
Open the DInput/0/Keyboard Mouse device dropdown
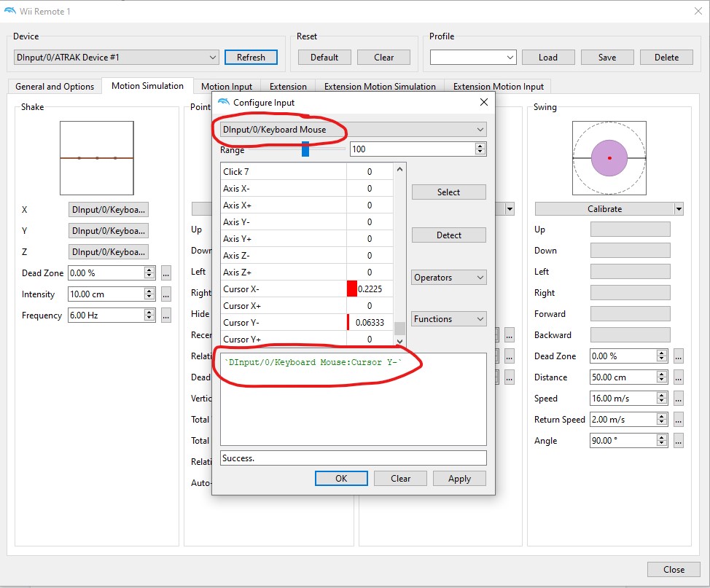(x=354, y=130)
